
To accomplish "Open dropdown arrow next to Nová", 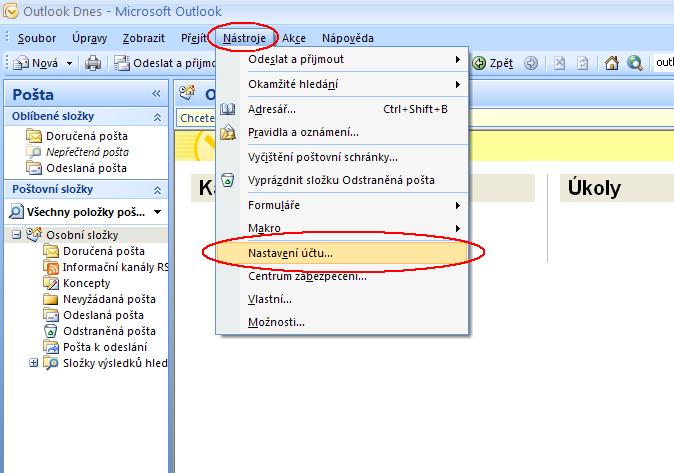I will coord(69,64).
